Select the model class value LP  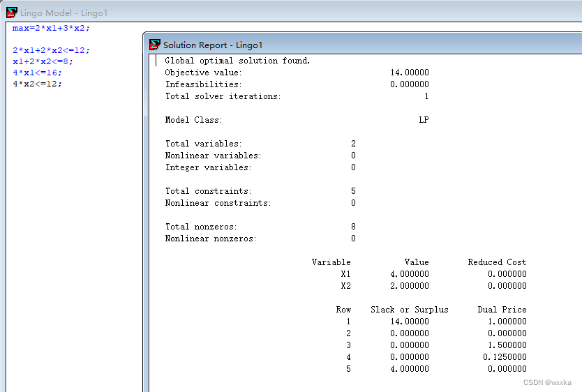coord(424,120)
